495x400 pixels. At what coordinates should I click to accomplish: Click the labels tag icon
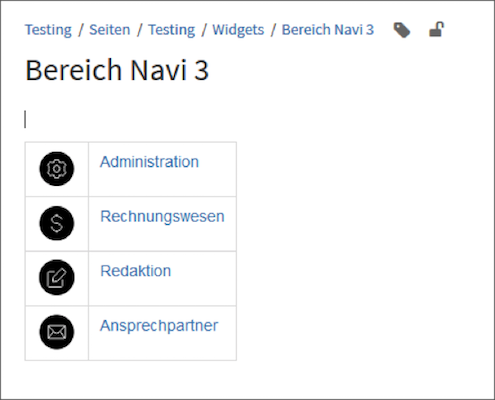pos(402,30)
